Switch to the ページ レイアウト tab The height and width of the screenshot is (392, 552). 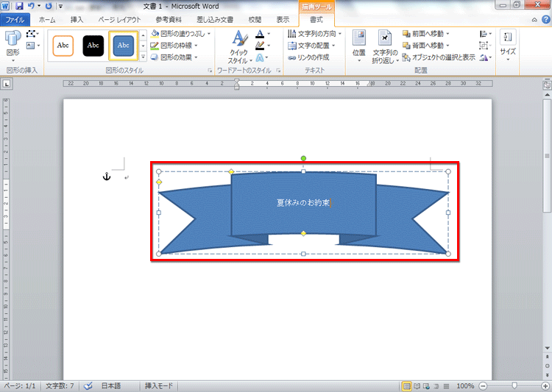[x=119, y=20]
